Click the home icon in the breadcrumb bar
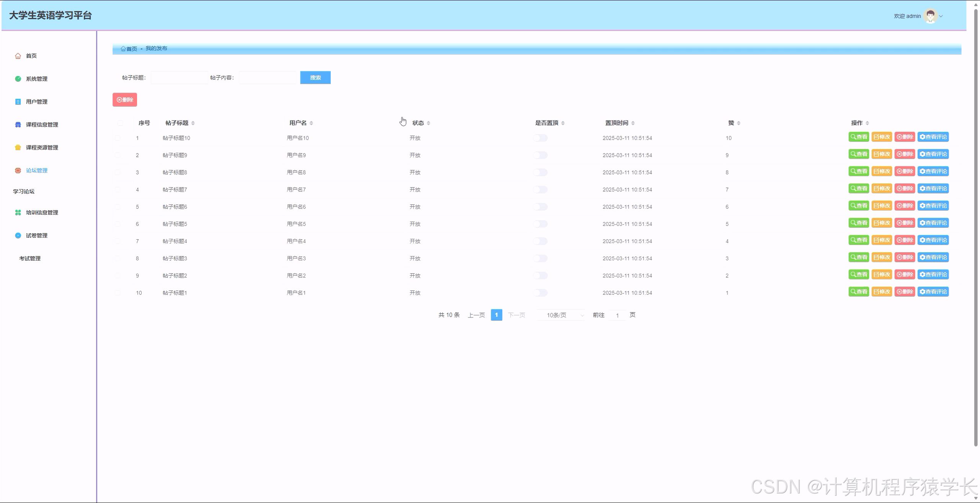Screen dimensions: 980x503 click(x=124, y=48)
